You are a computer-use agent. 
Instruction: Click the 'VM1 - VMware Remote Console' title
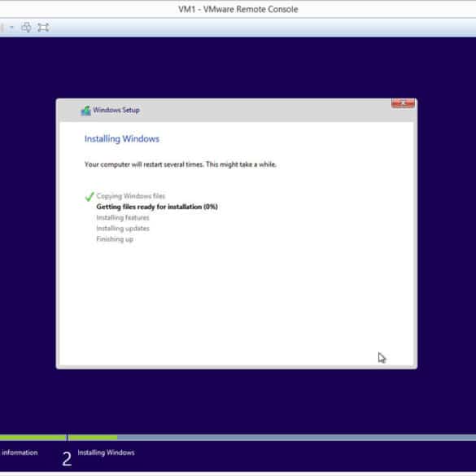tap(238, 10)
